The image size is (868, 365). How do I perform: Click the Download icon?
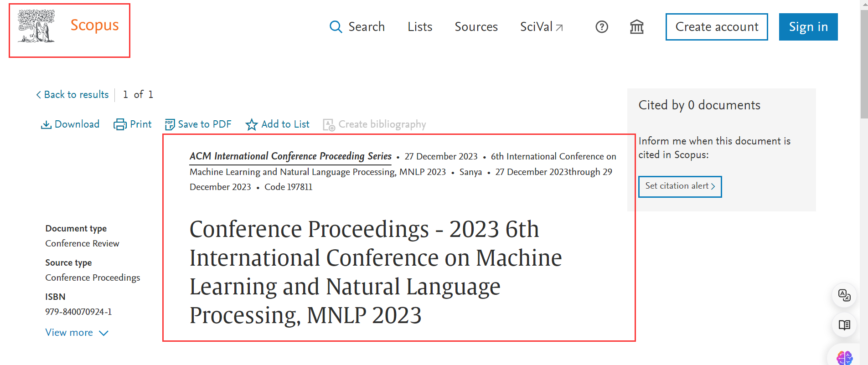pos(46,124)
